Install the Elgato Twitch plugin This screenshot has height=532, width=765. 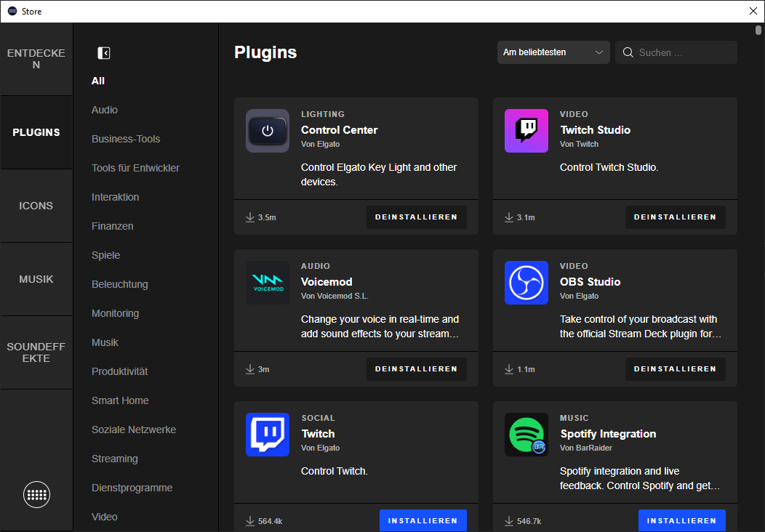[422, 520]
